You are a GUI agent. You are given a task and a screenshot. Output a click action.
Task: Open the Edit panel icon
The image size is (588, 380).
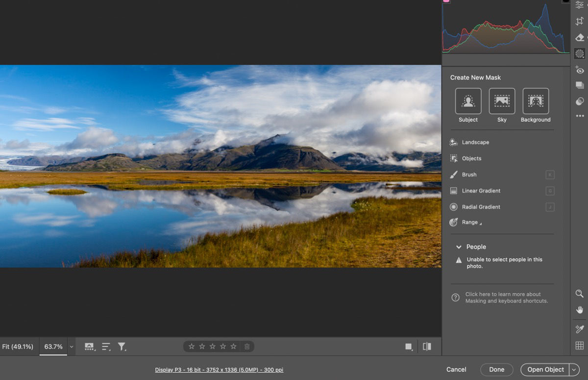pyautogui.click(x=579, y=5)
